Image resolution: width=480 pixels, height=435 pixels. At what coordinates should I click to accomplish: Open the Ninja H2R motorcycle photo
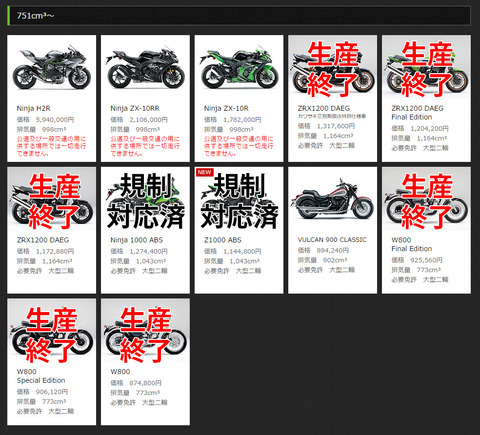tap(52, 68)
